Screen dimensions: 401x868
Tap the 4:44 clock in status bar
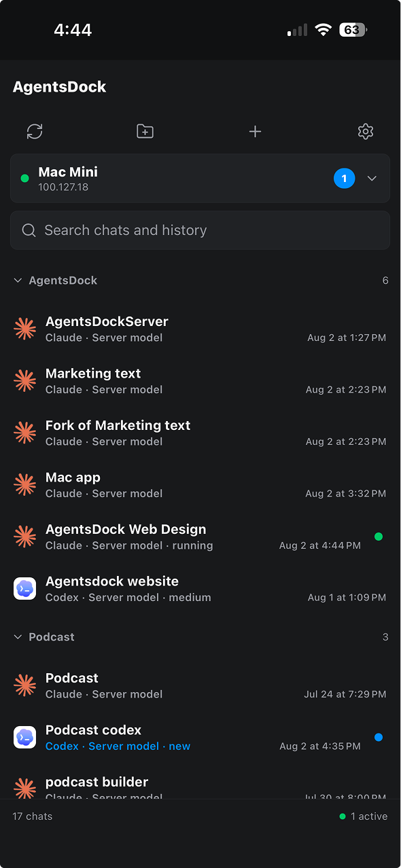73,30
